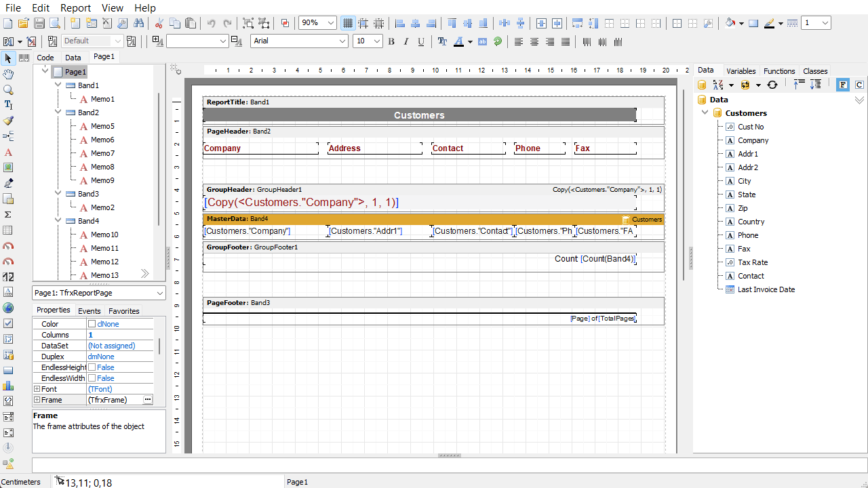Click the Open report folder icon
The height and width of the screenshot is (488, 868).
coord(24,23)
